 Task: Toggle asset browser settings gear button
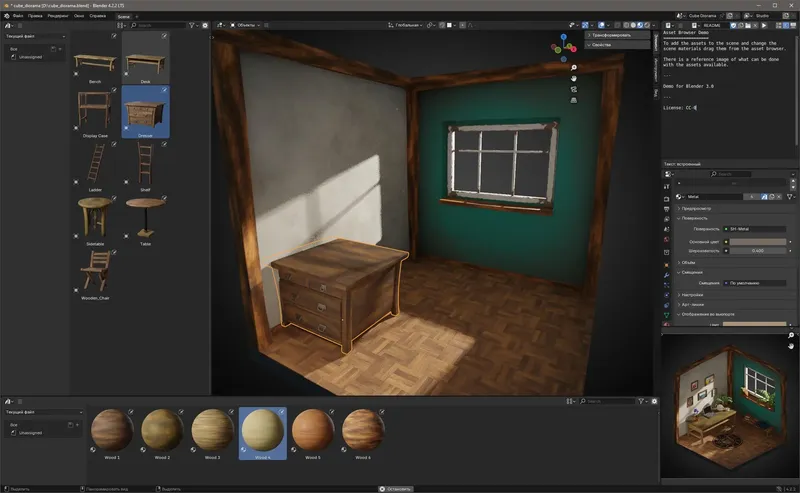point(205,25)
